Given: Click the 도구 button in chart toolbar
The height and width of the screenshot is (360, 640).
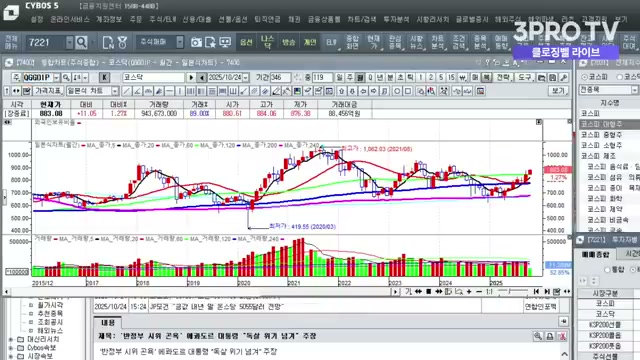Looking at the screenshot, I should [x=525, y=78].
